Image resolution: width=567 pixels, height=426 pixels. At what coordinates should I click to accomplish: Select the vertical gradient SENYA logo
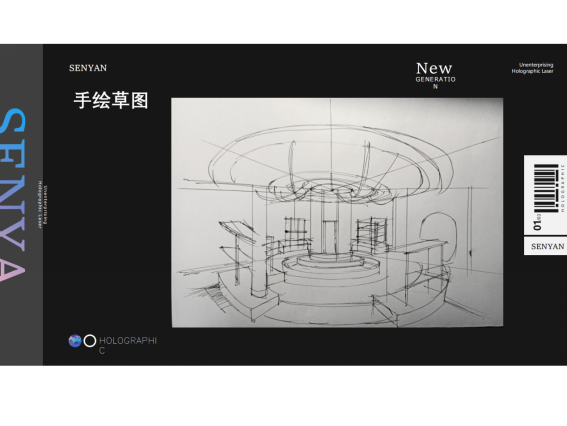click(13, 195)
